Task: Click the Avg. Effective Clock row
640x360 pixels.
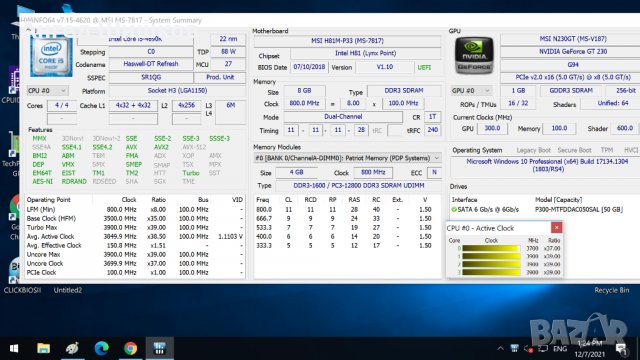Action: 135,245
